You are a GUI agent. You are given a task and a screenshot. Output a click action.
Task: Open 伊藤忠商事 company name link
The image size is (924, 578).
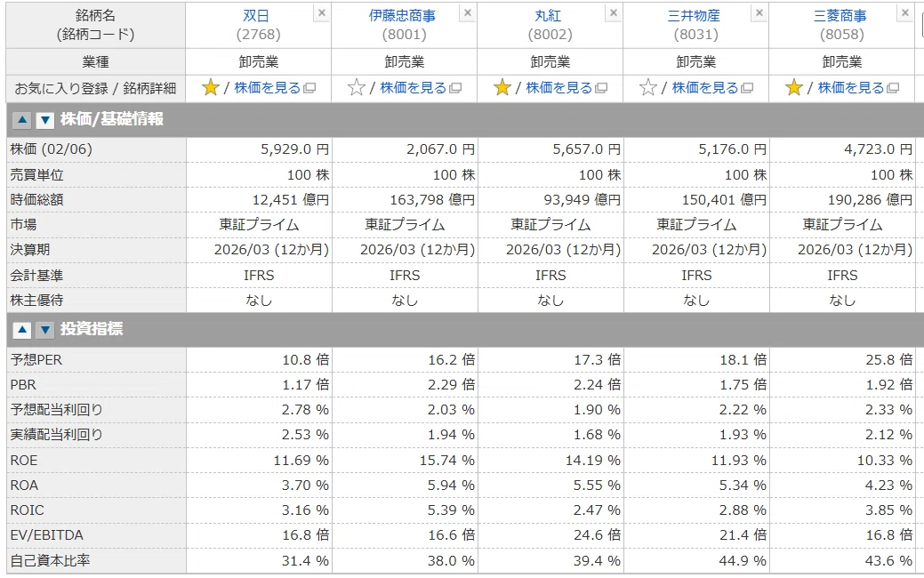403,16
